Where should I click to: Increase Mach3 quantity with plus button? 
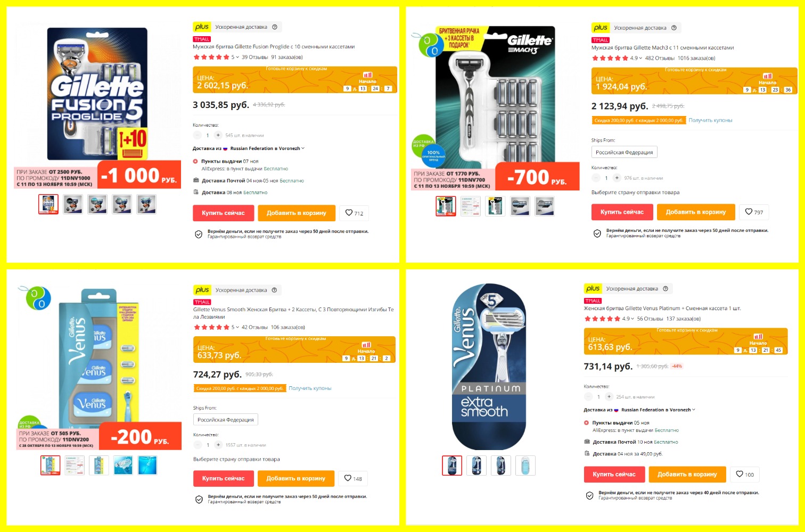point(617,178)
